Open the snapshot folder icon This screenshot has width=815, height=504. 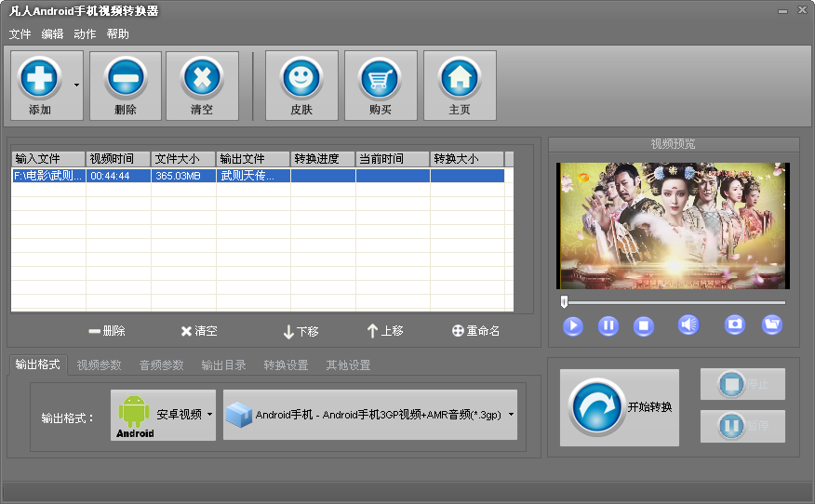[772, 325]
